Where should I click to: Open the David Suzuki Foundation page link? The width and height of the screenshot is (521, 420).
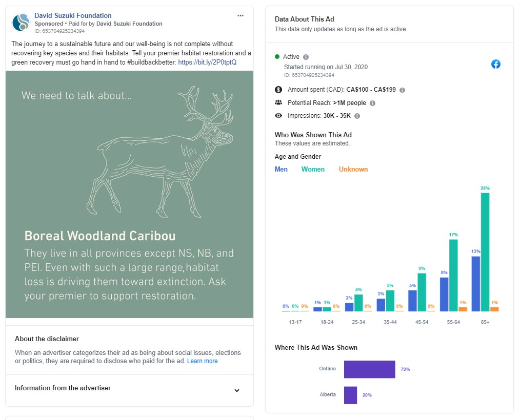[x=73, y=15]
